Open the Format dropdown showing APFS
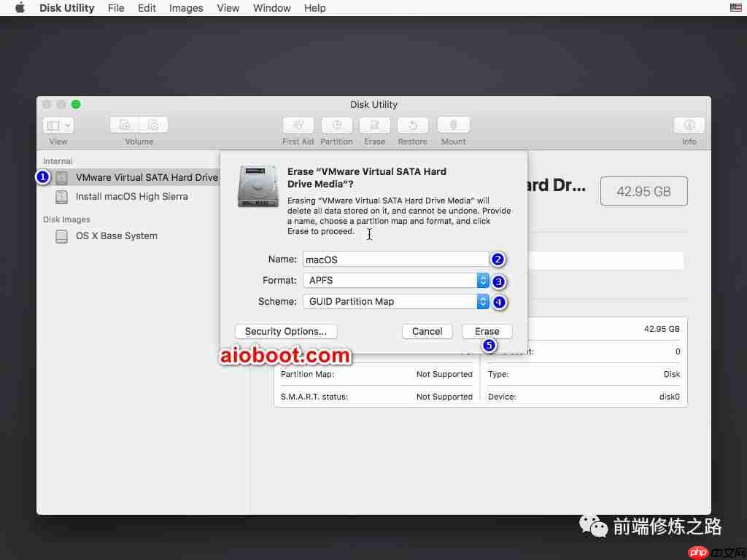This screenshot has height=560, width=747. point(395,281)
